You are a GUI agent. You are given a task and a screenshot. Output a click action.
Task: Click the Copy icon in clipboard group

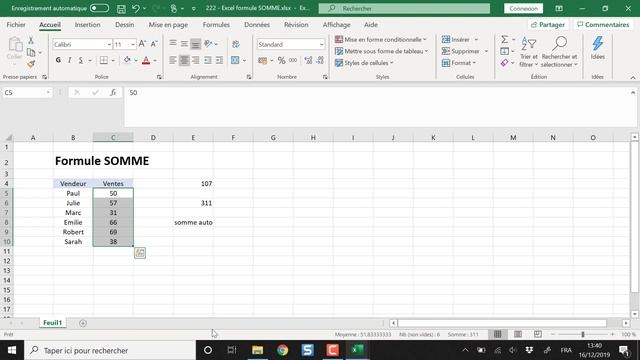(x=31, y=52)
